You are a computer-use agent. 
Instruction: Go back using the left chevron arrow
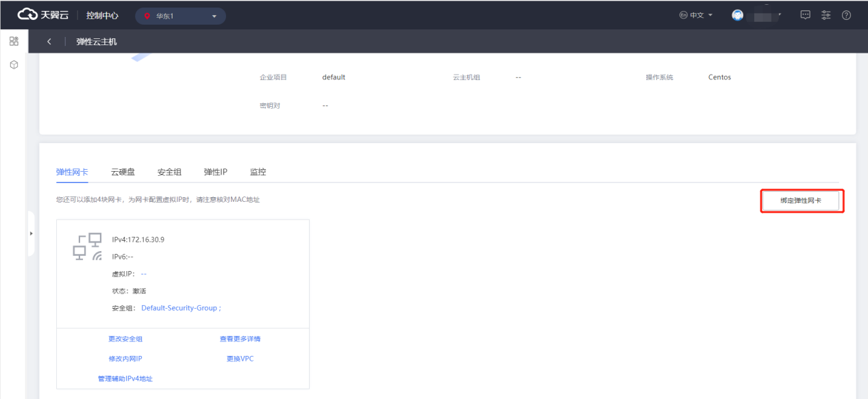[x=49, y=42]
